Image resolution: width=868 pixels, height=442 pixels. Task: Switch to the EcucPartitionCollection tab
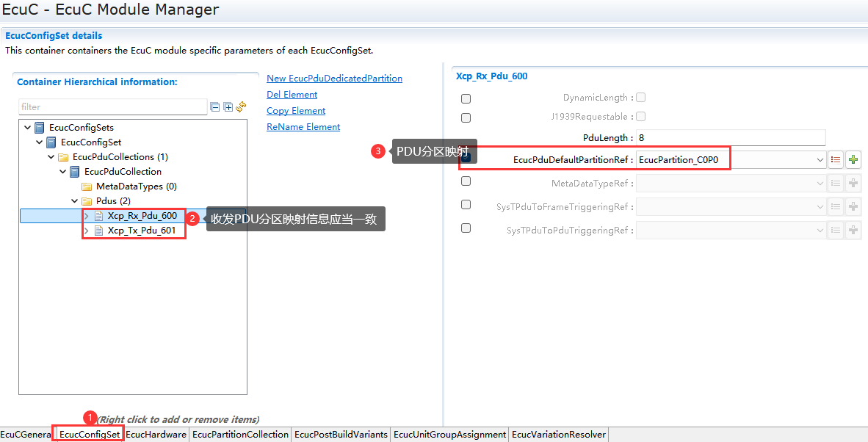click(239, 435)
